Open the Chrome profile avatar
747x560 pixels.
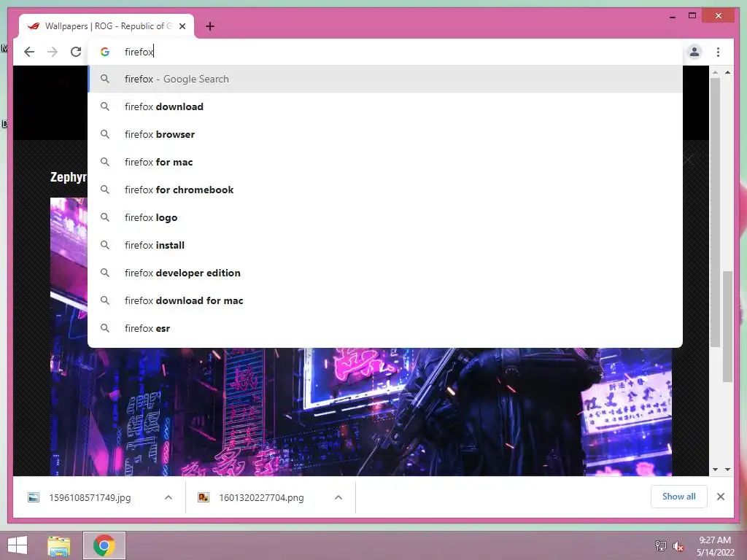click(x=694, y=52)
